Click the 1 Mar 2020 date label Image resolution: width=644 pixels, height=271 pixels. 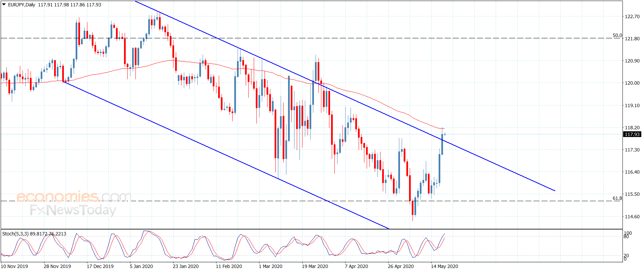point(271,266)
